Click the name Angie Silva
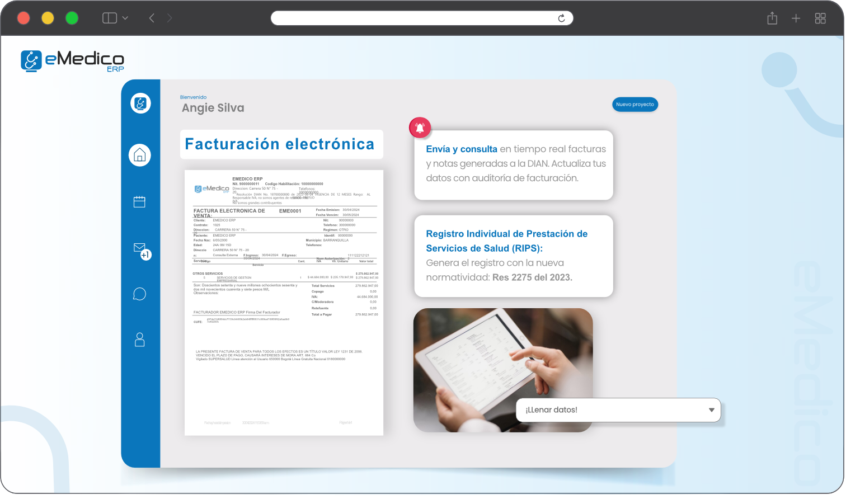This screenshot has width=846, height=504. tap(213, 108)
